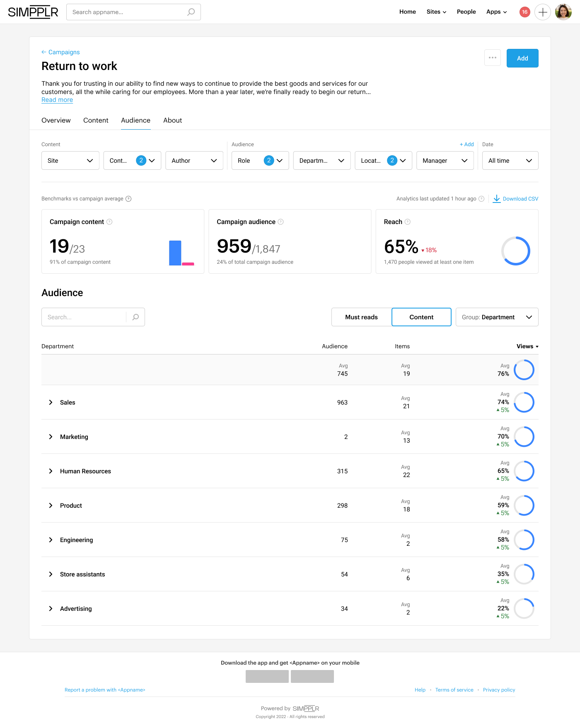The width and height of the screenshot is (580, 728).
Task: Click the plus create icon in header
Action: [542, 12]
